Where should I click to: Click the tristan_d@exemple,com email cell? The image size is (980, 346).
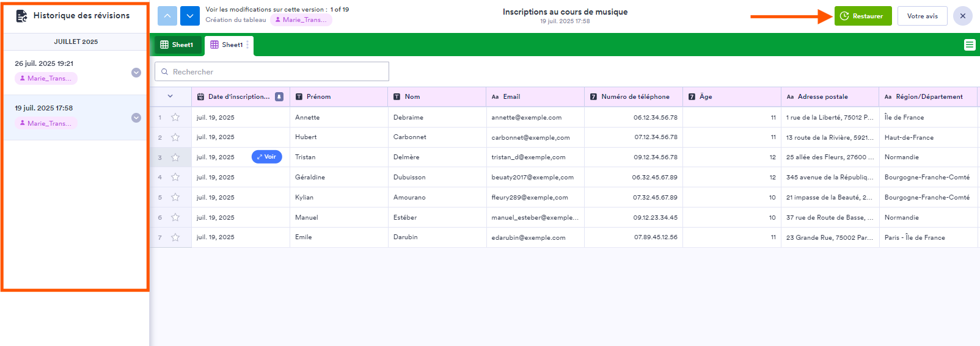click(535, 157)
